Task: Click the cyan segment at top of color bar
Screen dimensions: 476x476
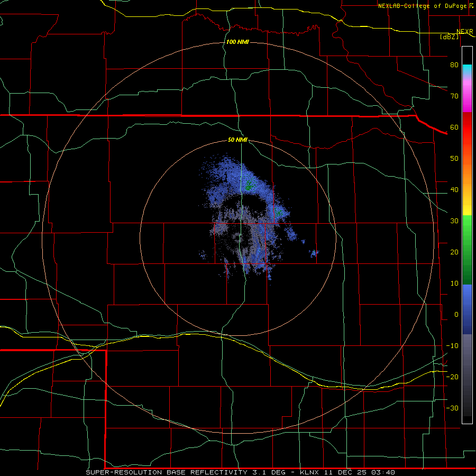Action: pyautogui.click(x=467, y=70)
